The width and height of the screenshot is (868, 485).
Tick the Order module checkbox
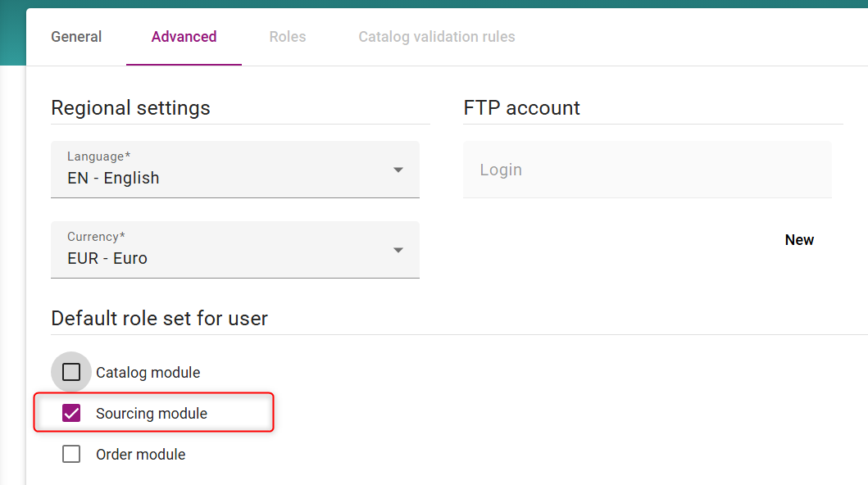pos(71,454)
